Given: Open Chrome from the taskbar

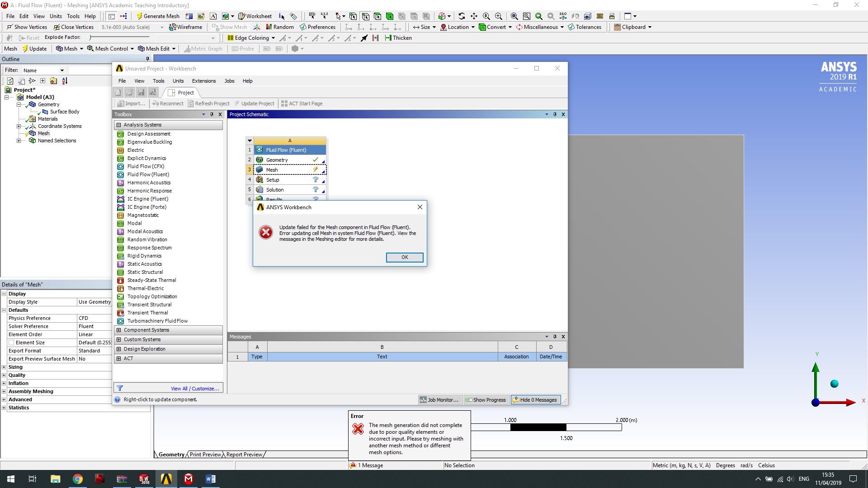Looking at the screenshot, I should (78, 479).
